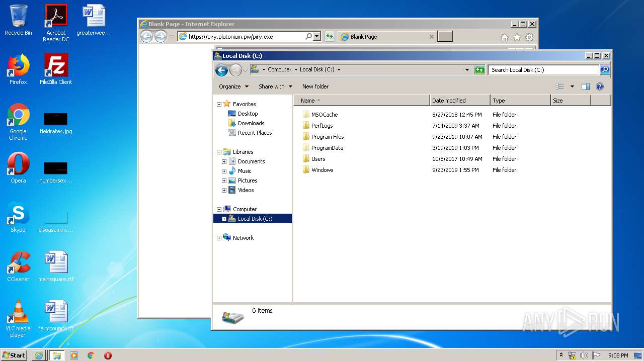Select the Firefox desktop shortcut
This screenshot has width=644, height=362.
pos(18,69)
